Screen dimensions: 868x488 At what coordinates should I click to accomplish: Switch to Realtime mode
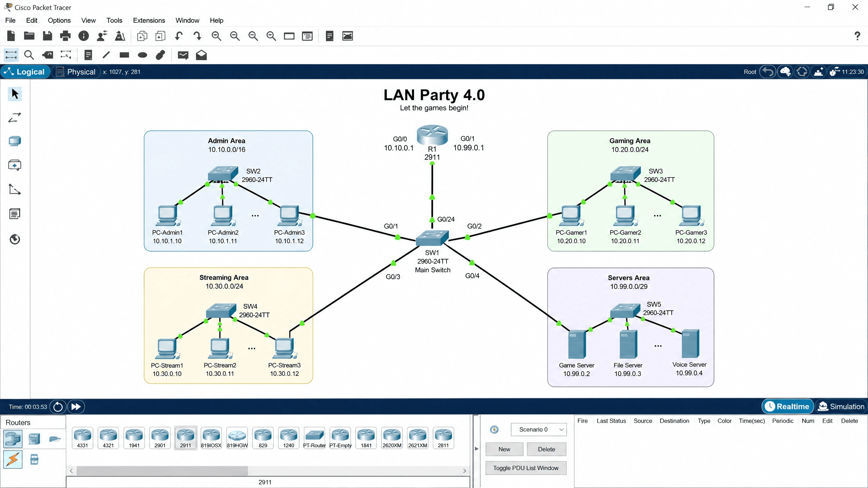[787, 406]
